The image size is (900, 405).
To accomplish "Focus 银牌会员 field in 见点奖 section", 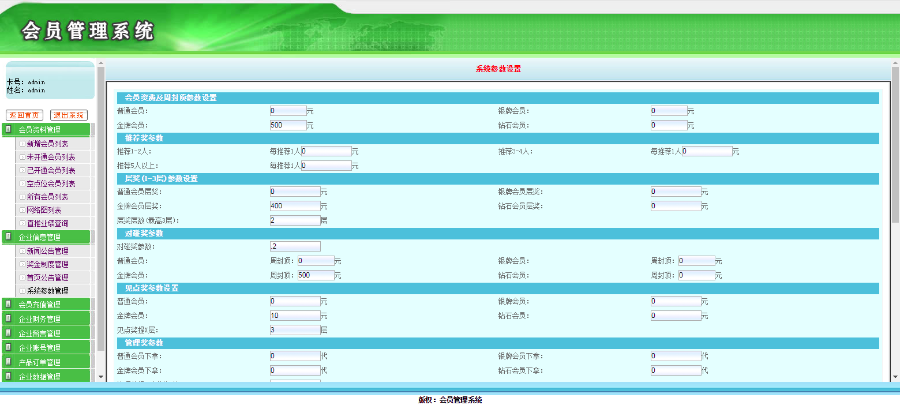I will coord(676,301).
